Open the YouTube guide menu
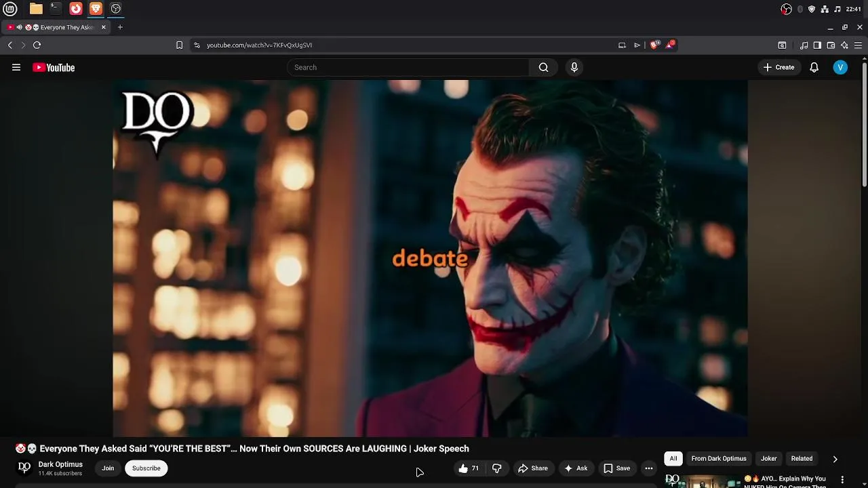This screenshot has height=488, width=868. pyautogui.click(x=16, y=67)
